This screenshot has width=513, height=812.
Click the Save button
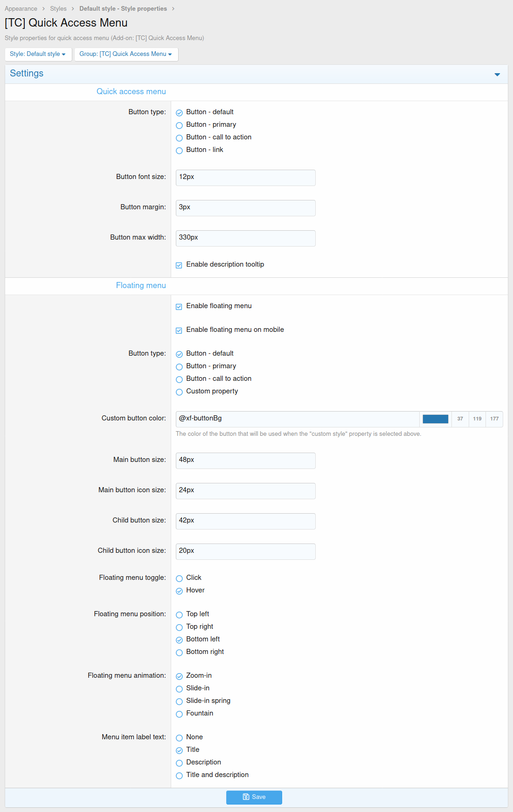254,797
